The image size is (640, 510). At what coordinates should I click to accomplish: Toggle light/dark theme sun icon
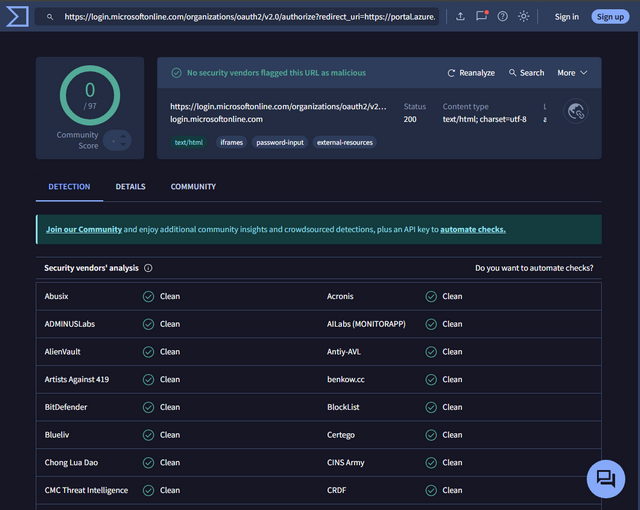[524, 16]
